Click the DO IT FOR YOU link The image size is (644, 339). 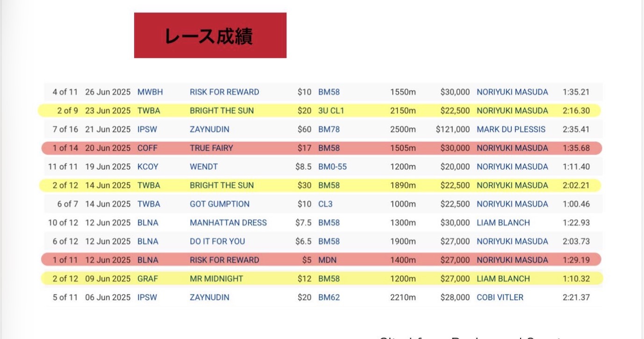(217, 242)
